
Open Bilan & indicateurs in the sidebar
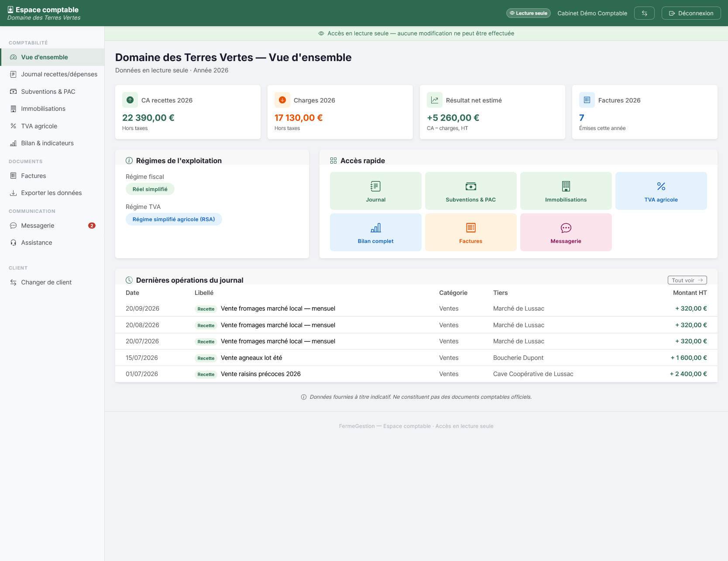point(52,143)
